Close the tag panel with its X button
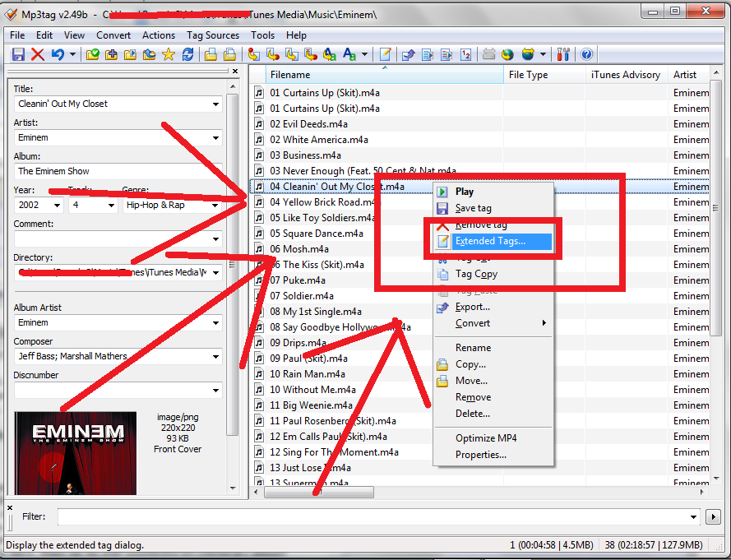The image size is (731, 560). (x=235, y=72)
